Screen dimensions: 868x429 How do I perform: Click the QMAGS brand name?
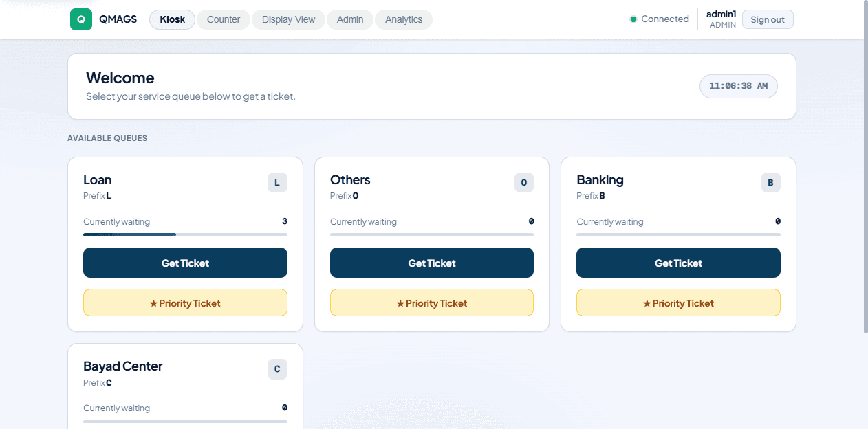coord(118,19)
